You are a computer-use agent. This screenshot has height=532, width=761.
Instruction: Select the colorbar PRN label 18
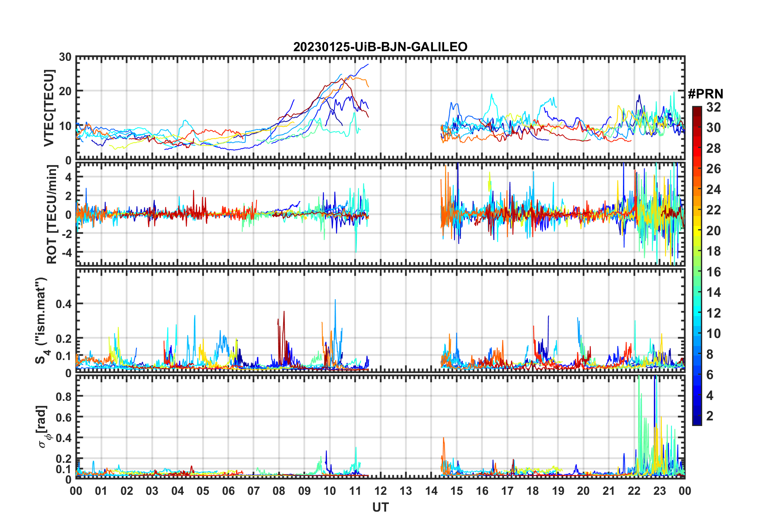tap(713, 251)
